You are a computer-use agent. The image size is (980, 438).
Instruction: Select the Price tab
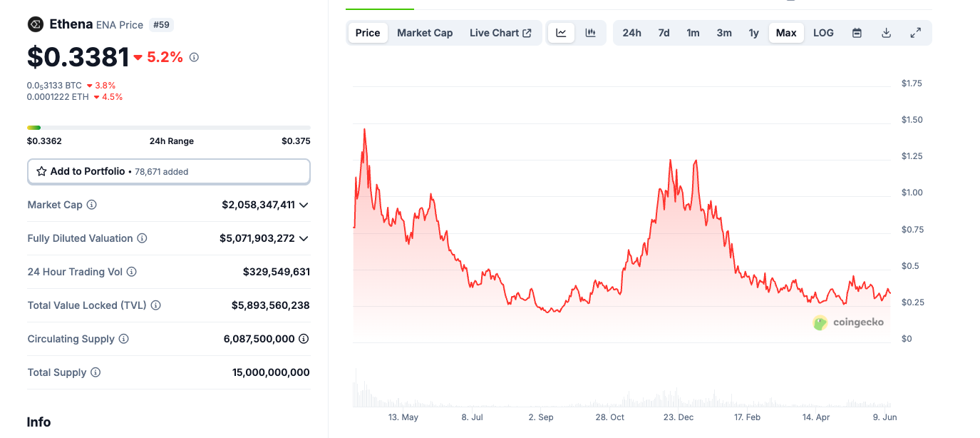(x=367, y=32)
